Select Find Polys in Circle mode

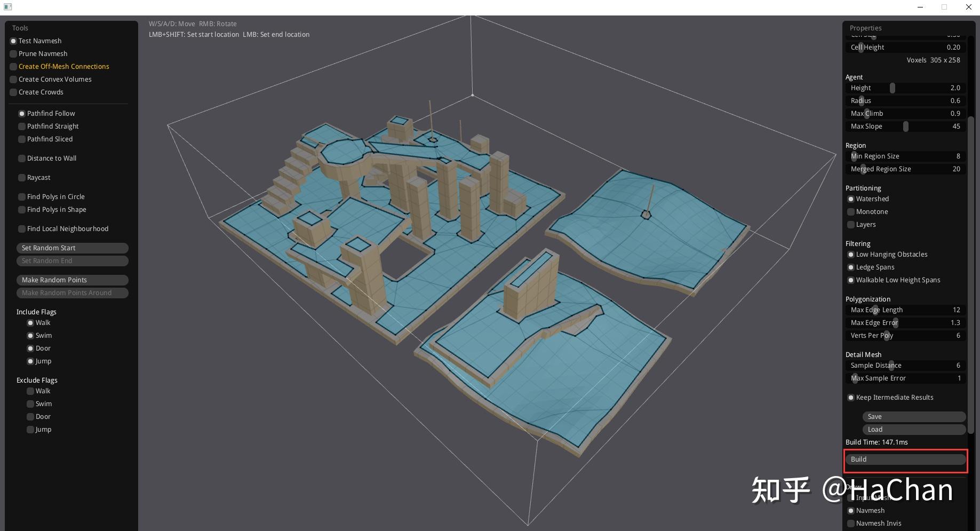[x=51, y=197]
